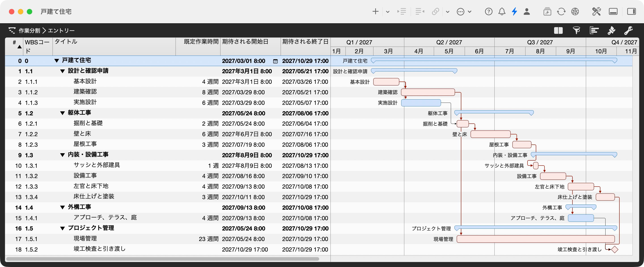This screenshot has height=267, width=644.
Task: Click the pin icon in view bar
Action: 611,30
